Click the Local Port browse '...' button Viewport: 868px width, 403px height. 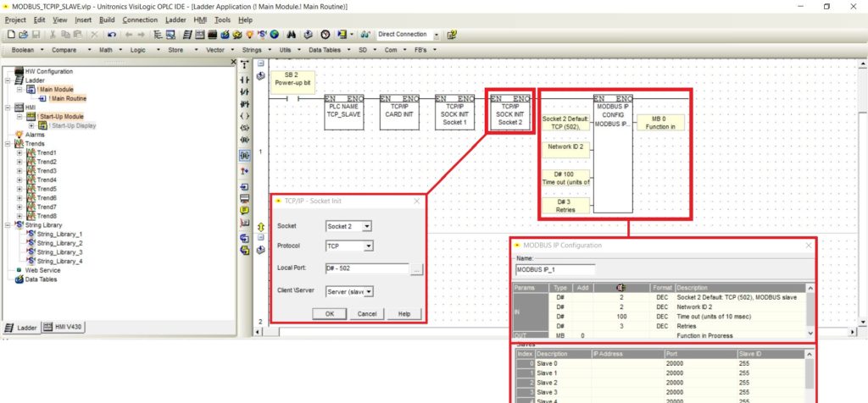point(417,268)
